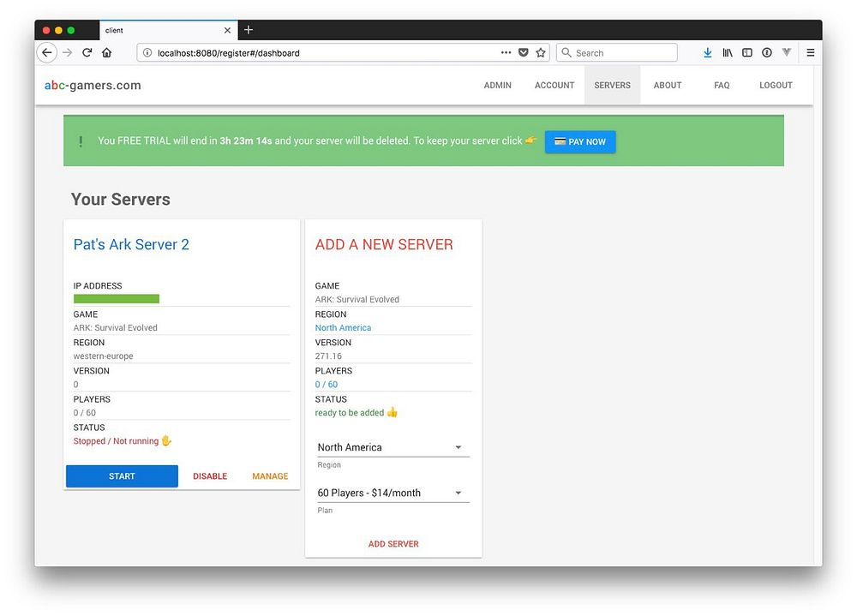
Task: Go to the ACCOUNT page
Action: (x=554, y=86)
